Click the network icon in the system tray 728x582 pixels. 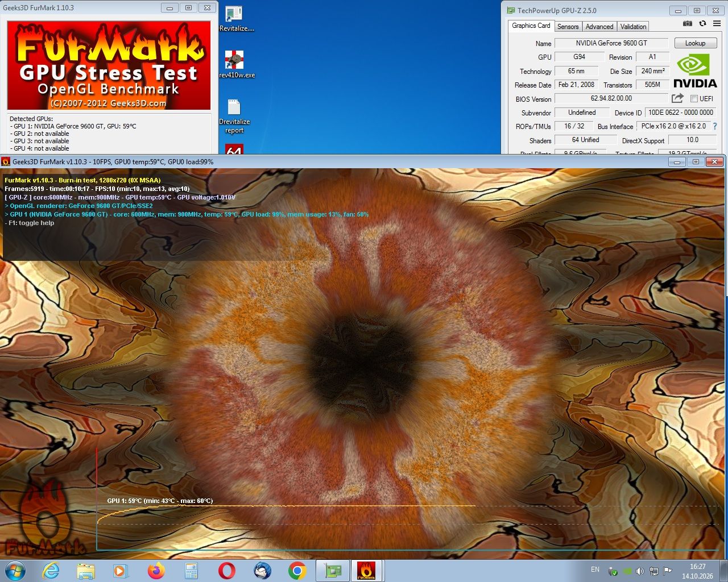[654, 571]
